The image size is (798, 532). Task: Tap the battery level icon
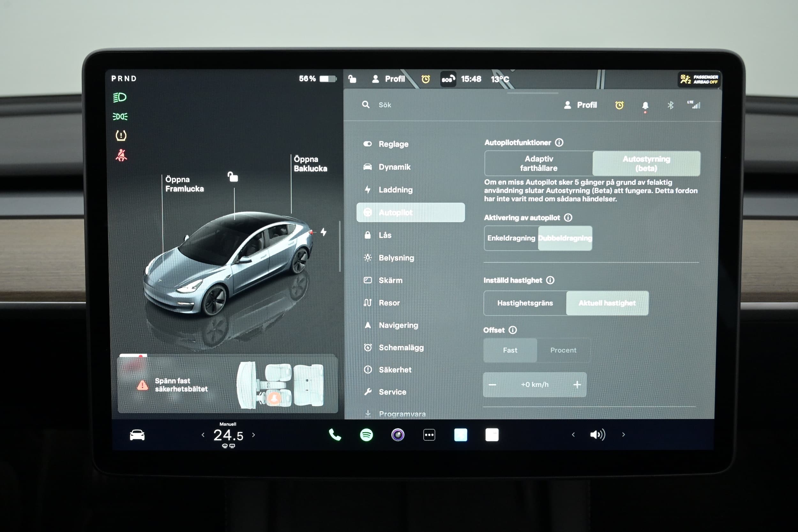point(327,79)
